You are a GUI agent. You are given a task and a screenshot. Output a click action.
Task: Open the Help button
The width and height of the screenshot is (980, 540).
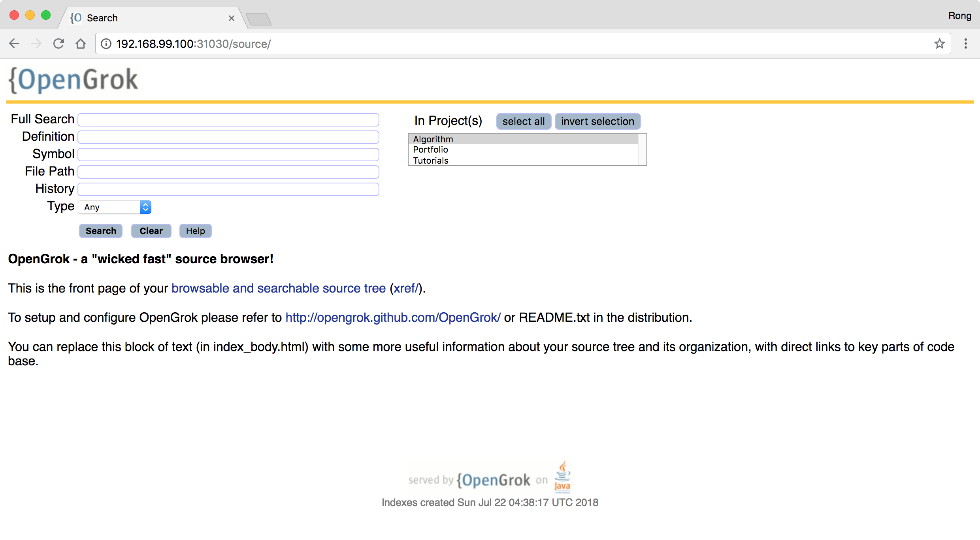click(x=195, y=231)
